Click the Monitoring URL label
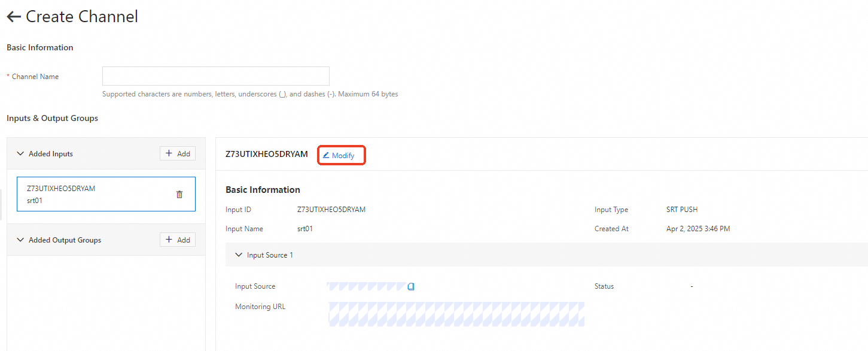 click(x=260, y=307)
